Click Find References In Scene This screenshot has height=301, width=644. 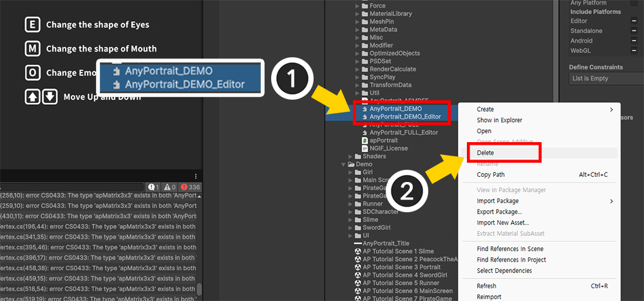510,249
